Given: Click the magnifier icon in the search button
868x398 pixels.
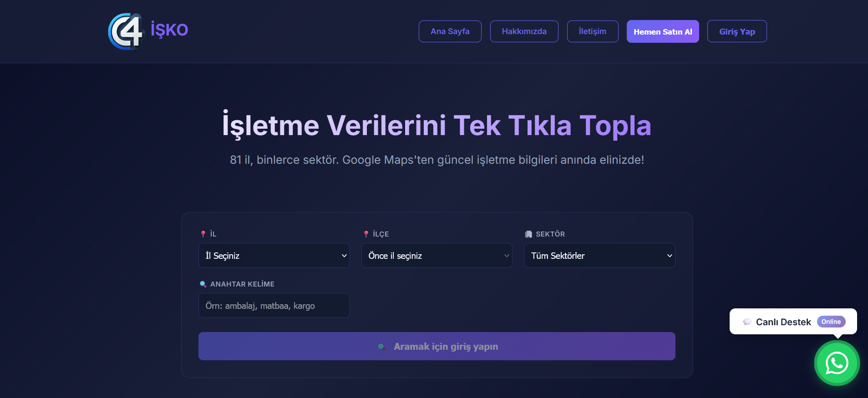Looking at the screenshot, I should 382,347.
